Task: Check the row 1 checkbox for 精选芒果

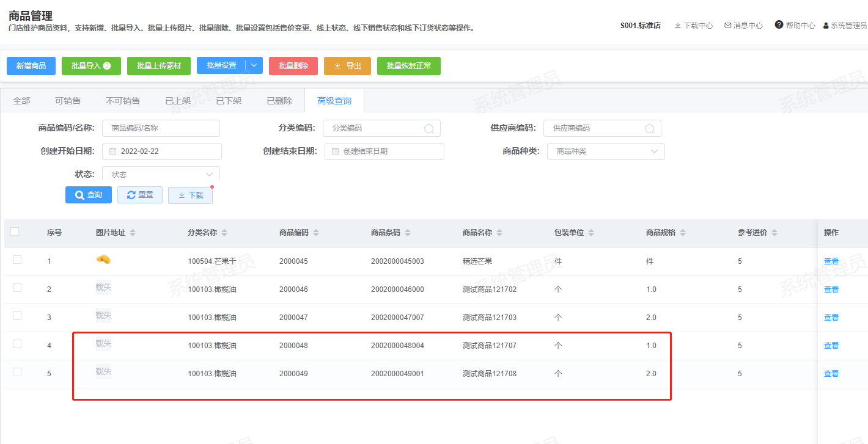Action: pos(17,260)
